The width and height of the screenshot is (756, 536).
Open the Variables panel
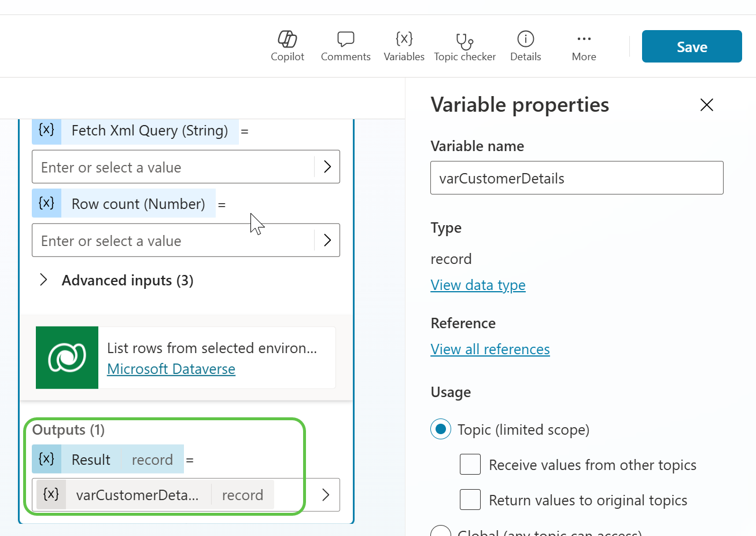(404, 46)
